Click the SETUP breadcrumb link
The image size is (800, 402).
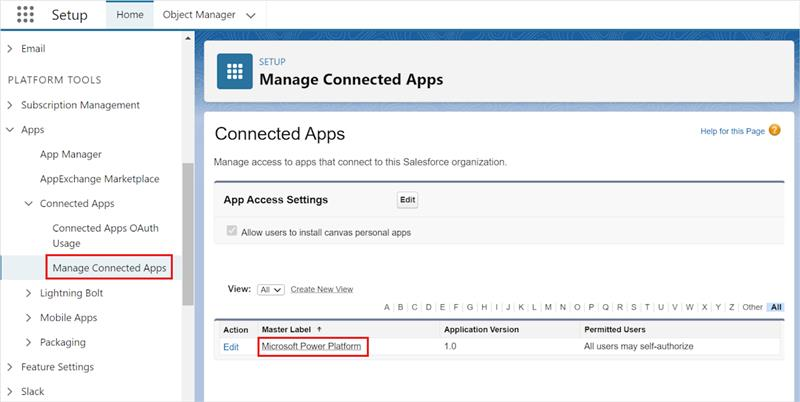pyautogui.click(x=272, y=62)
